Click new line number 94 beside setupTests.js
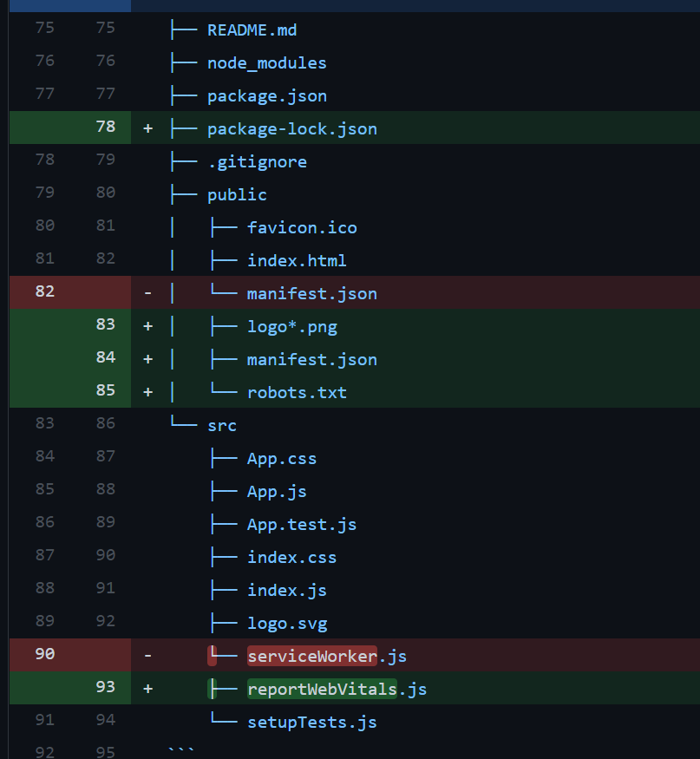The image size is (700, 759). (106, 720)
